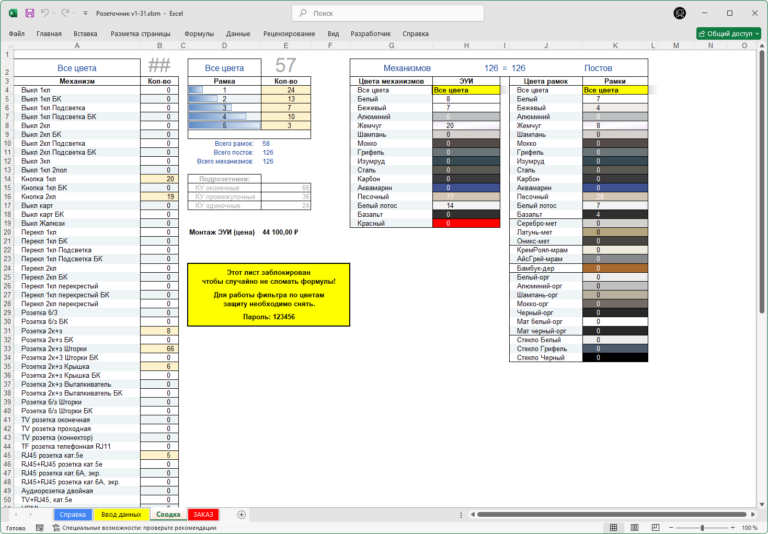Click frame 1 data bar cell
768x534 pixels.
point(224,90)
